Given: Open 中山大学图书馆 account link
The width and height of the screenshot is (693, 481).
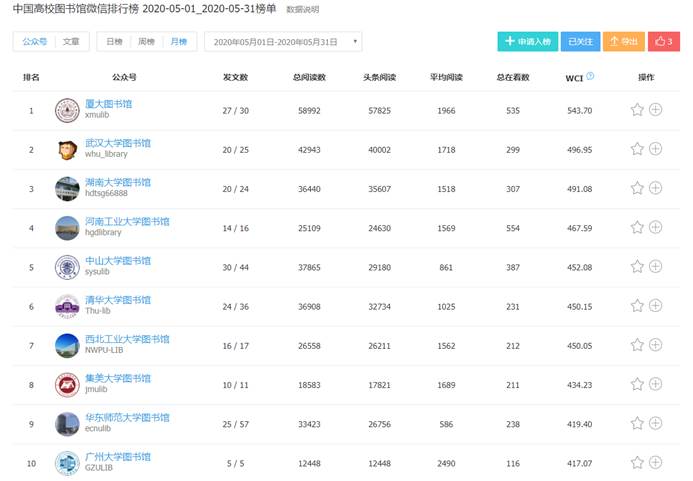Looking at the screenshot, I should pyautogui.click(x=118, y=261).
